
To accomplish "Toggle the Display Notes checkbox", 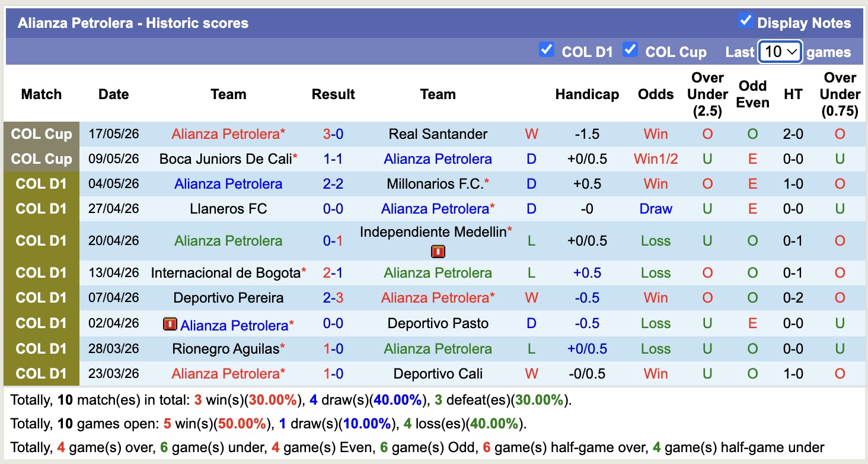I will (x=745, y=21).
